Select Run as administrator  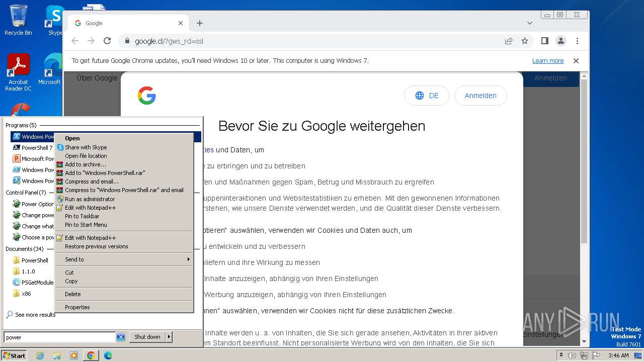(124, 199)
